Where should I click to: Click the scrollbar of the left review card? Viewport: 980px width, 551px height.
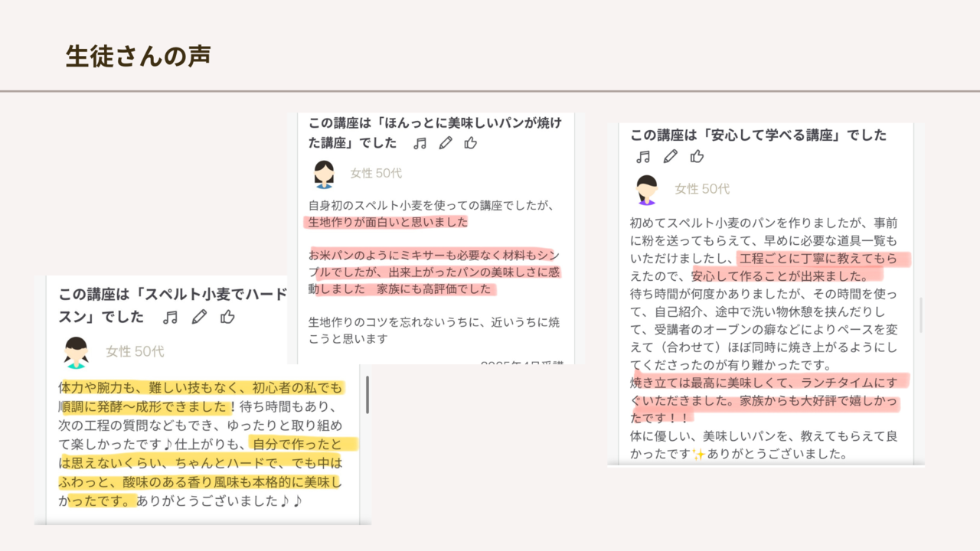[367, 395]
